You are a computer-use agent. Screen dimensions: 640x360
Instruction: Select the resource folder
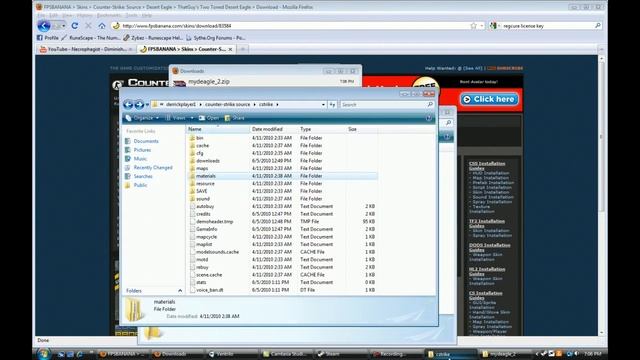coord(205,184)
